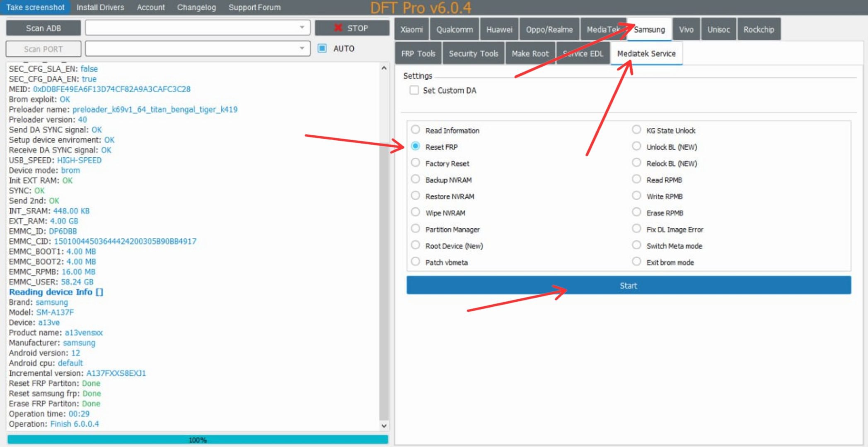Select Exit brom mode option

click(x=636, y=262)
